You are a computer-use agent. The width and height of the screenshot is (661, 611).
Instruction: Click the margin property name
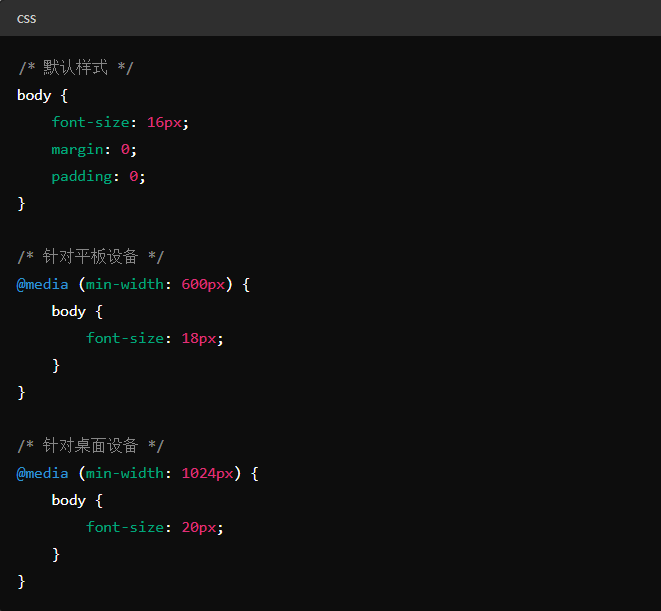(77, 149)
